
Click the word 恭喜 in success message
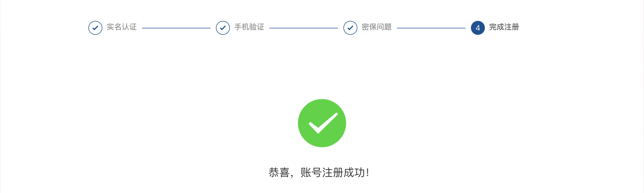(279, 173)
